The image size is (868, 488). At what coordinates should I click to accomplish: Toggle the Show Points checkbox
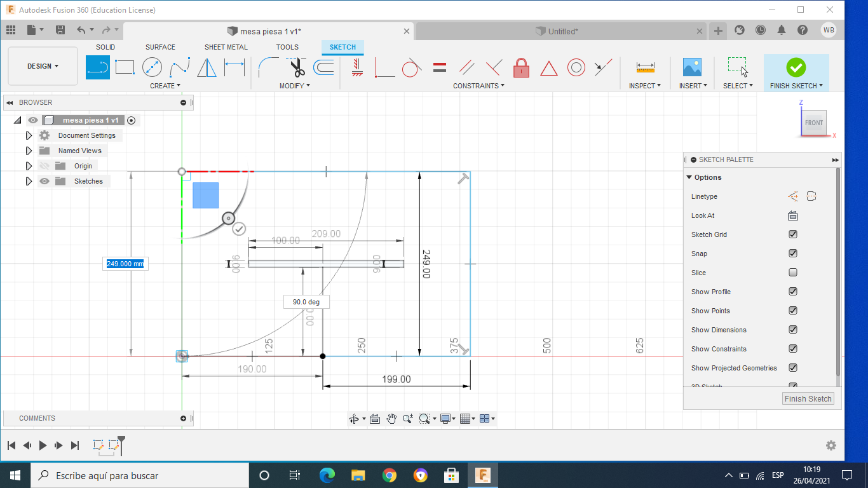[x=793, y=311]
